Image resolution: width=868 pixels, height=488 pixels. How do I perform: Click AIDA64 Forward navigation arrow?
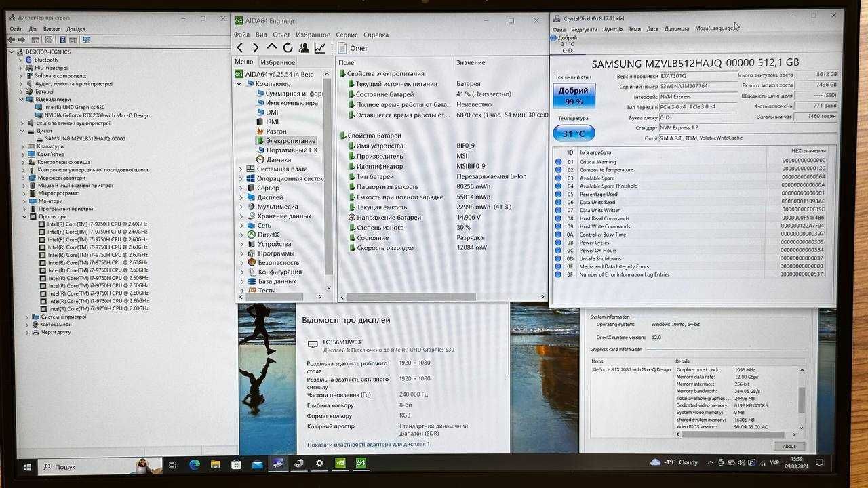[x=256, y=47]
